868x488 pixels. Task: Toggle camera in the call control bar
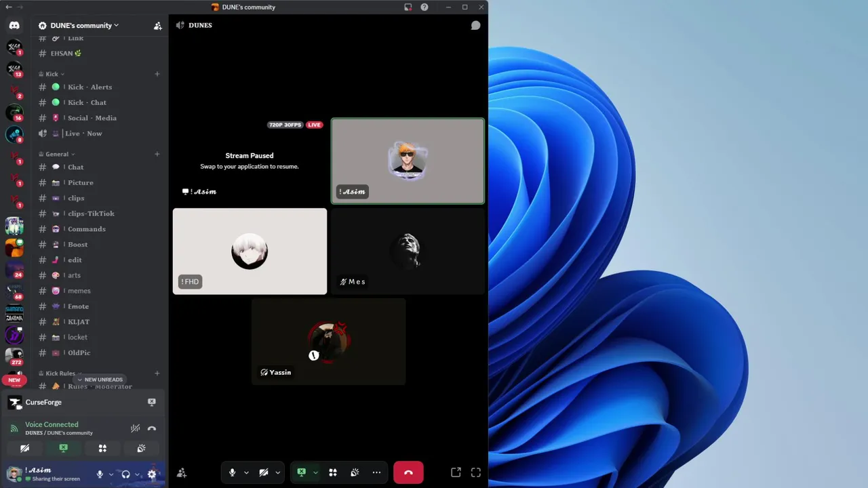coord(263,472)
